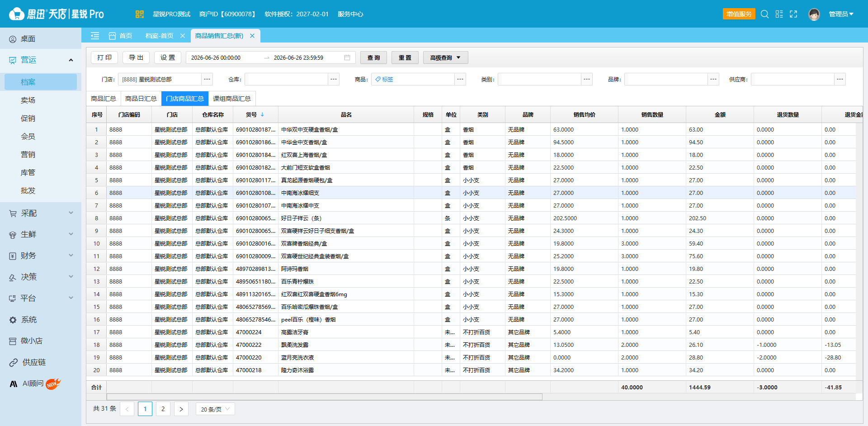Switch to the 商品日汇总 tab
868x426 pixels.
pos(141,99)
